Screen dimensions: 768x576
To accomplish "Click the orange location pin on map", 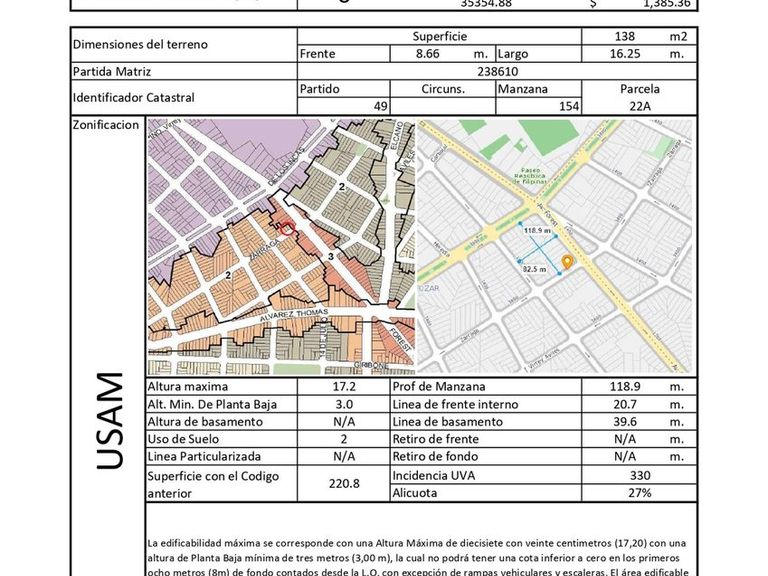I will tap(567, 263).
